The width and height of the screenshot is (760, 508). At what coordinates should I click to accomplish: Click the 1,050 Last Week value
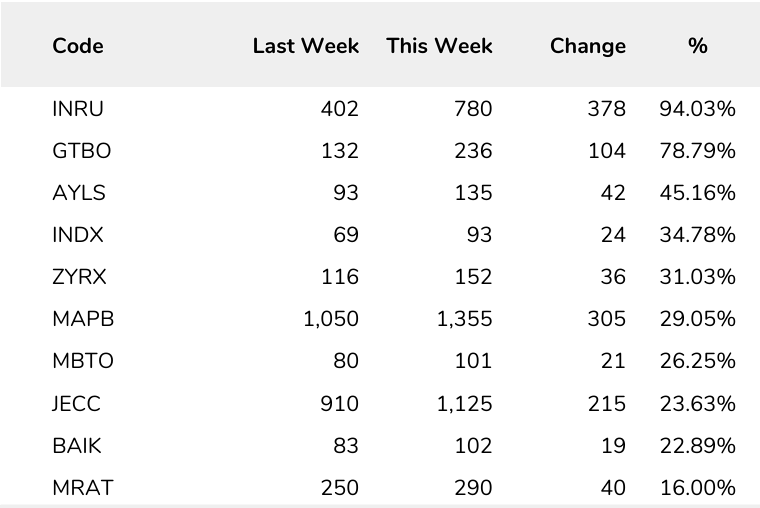330,319
